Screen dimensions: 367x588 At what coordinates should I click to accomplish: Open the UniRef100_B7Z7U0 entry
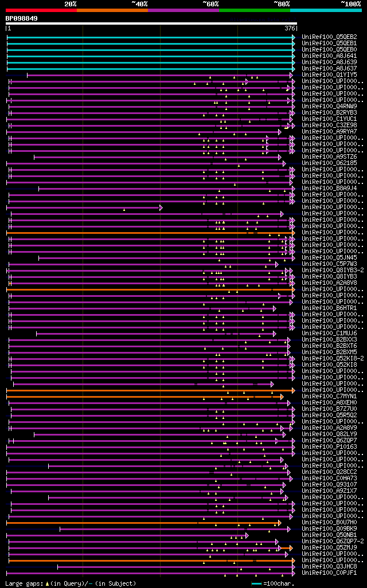click(329, 409)
